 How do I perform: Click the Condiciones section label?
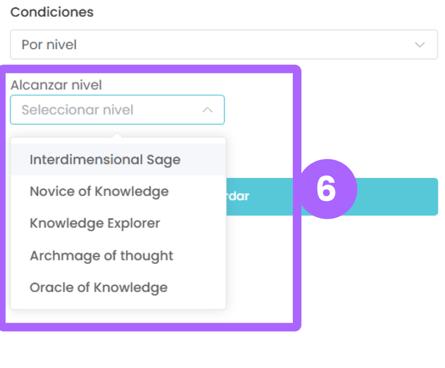pyautogui.click(x=52, y=12)
